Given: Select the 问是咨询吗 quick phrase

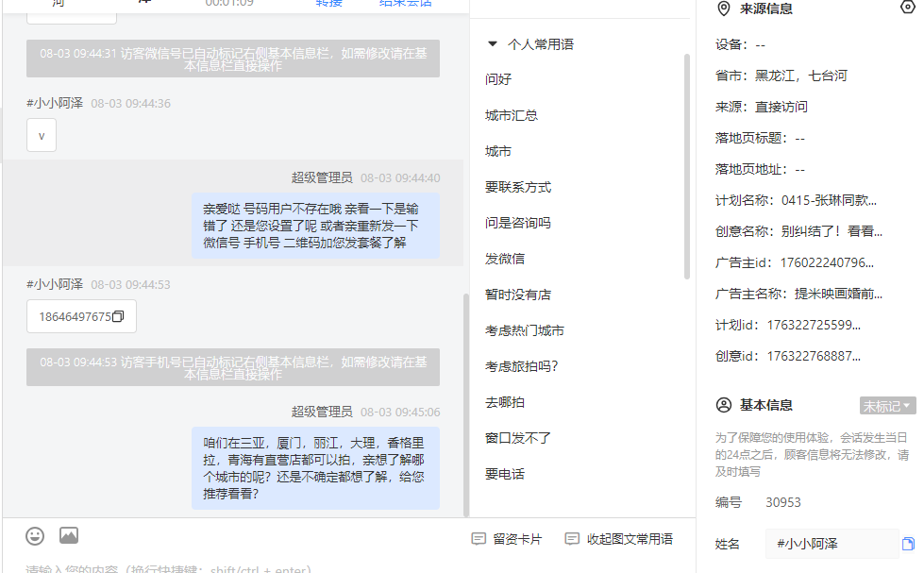Looking at the screenshot, I should click(518, 223).
